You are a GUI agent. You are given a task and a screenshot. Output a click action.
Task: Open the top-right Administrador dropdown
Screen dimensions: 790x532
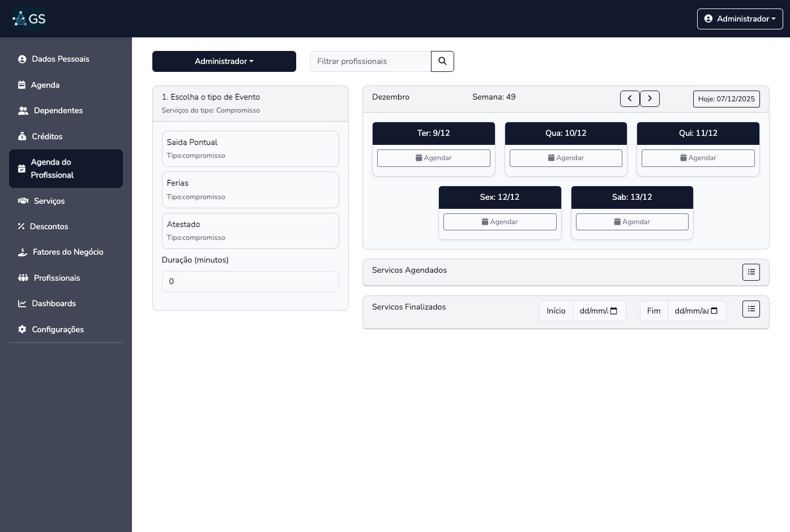point(740,19)
